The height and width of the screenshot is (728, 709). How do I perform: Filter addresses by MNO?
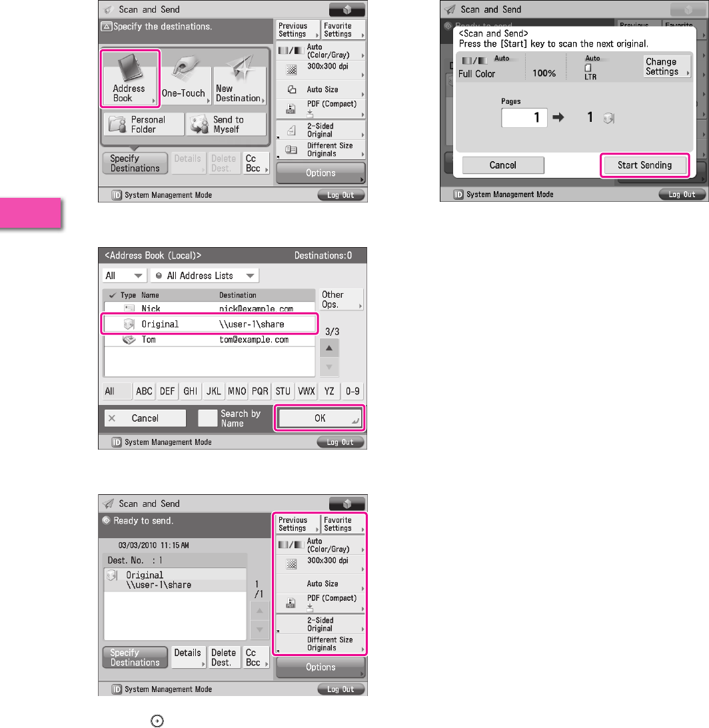(x=237, y=392)
